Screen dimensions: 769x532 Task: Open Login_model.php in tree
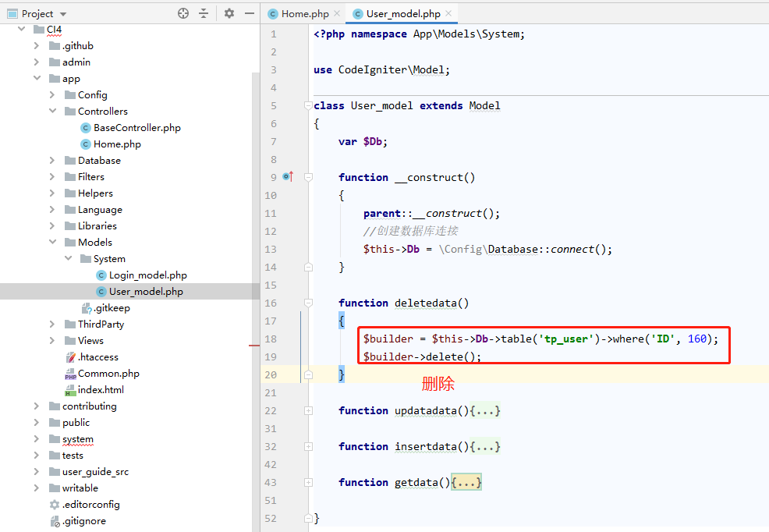pos(147,275)
